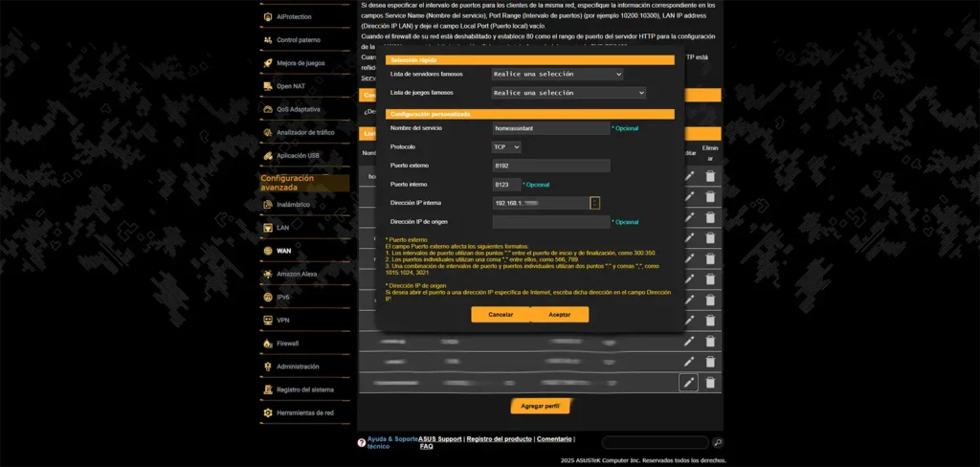Click the question mark help icon
Screen dimensions: 980x467
click(x=361, y=443)
